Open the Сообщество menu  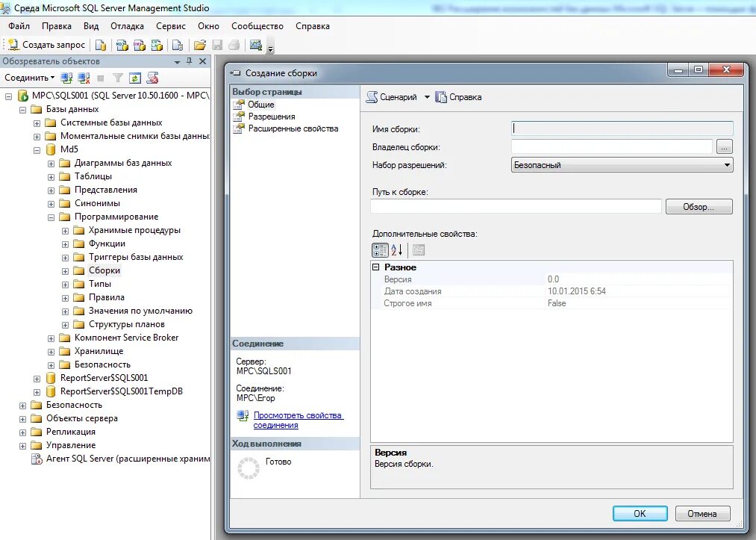pos(257,26)
